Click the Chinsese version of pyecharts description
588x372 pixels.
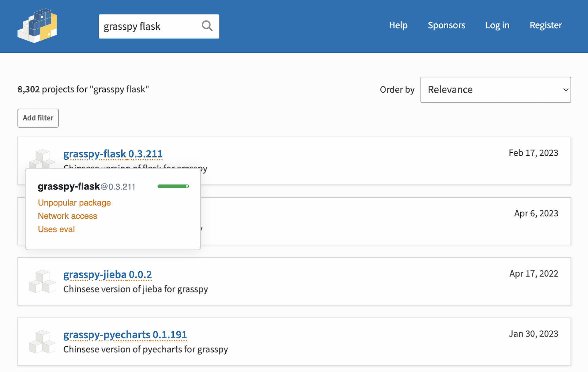[x=146, y=349]
